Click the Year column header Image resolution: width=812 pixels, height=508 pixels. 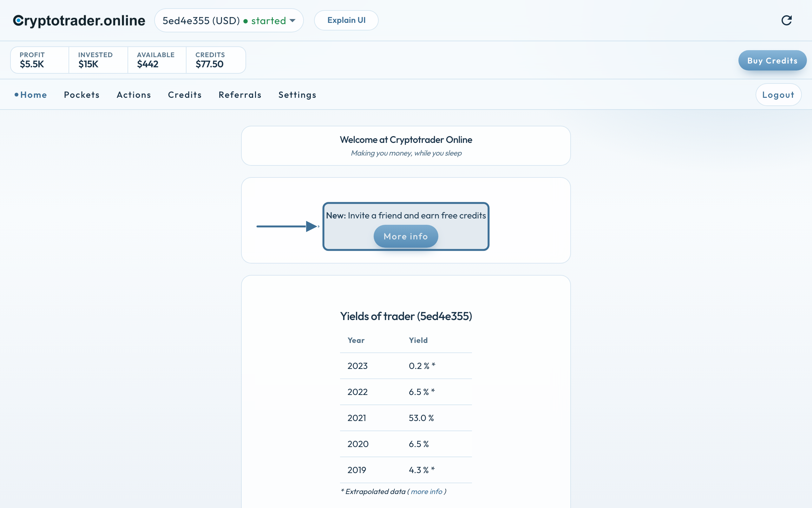(356, 340)
